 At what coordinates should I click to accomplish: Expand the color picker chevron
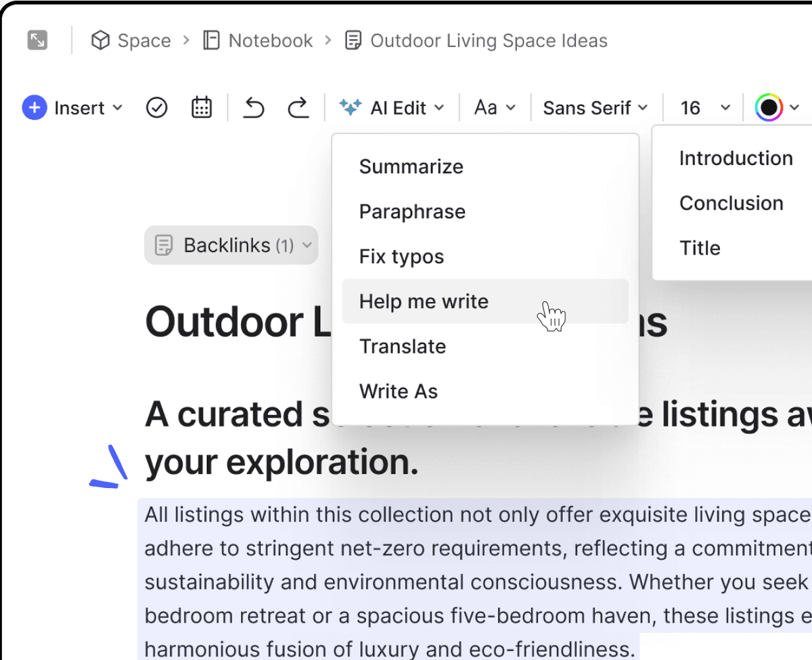pyautogui.click(x=794, y=108)
